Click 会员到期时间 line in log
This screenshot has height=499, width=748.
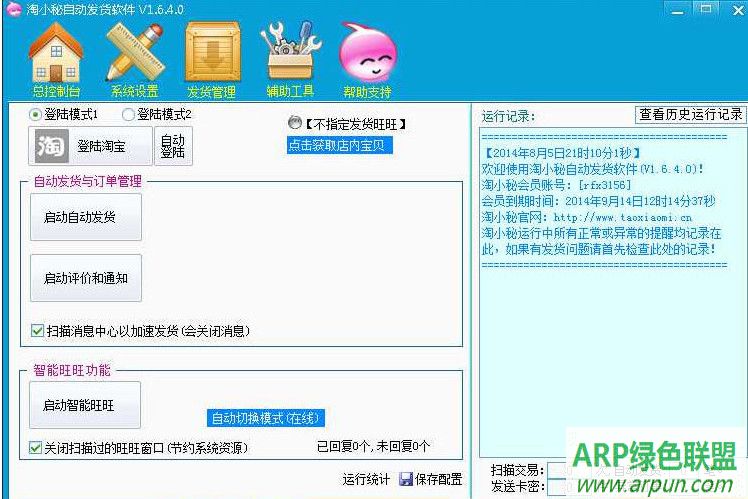[598, 201]
